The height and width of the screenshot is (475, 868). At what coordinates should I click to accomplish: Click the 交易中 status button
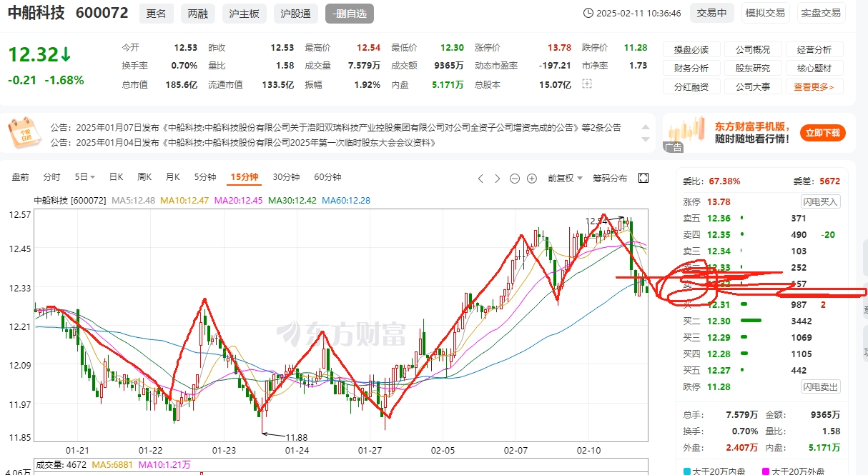tap(712, 13)
